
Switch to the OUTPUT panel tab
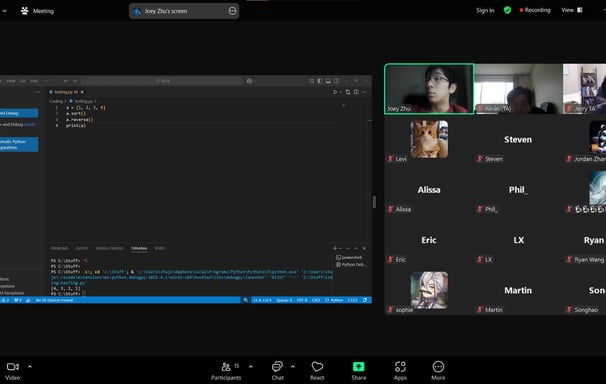(82, 248)
